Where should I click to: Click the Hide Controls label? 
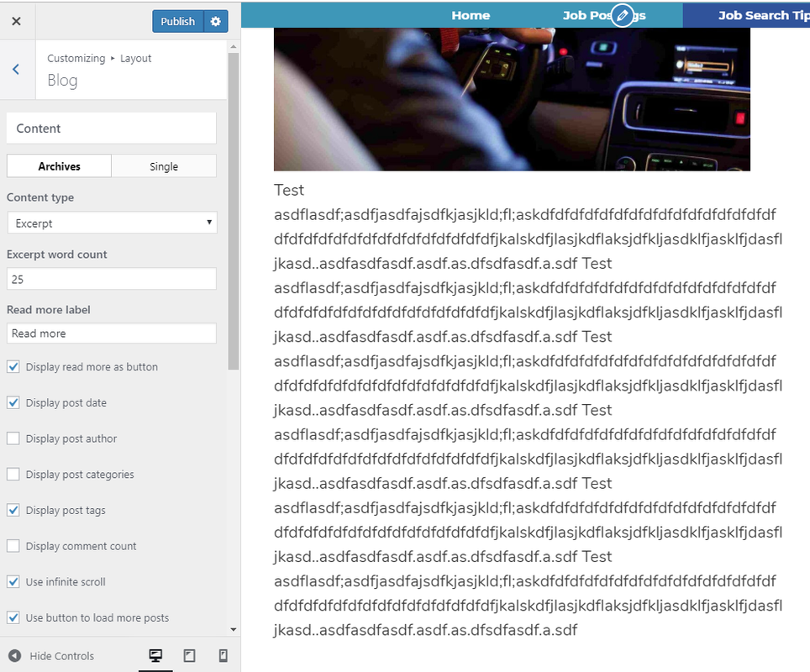[x=62, y=656]
